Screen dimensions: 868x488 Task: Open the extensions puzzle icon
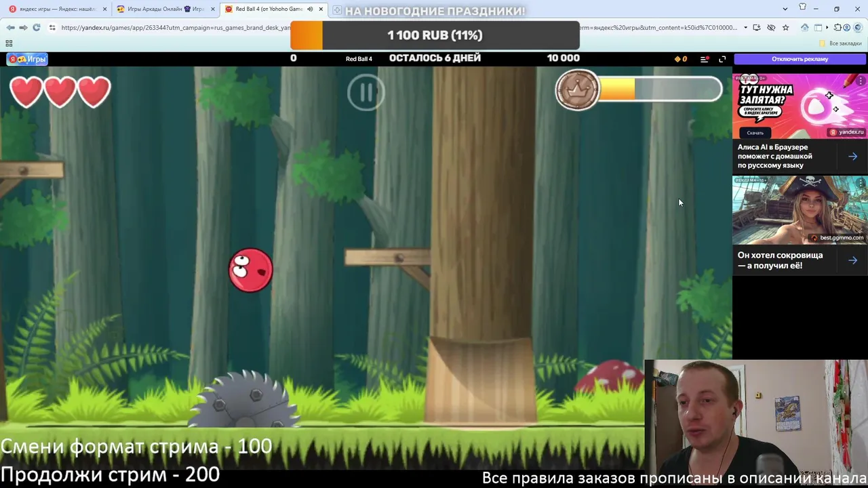click(x=837, y=27)
